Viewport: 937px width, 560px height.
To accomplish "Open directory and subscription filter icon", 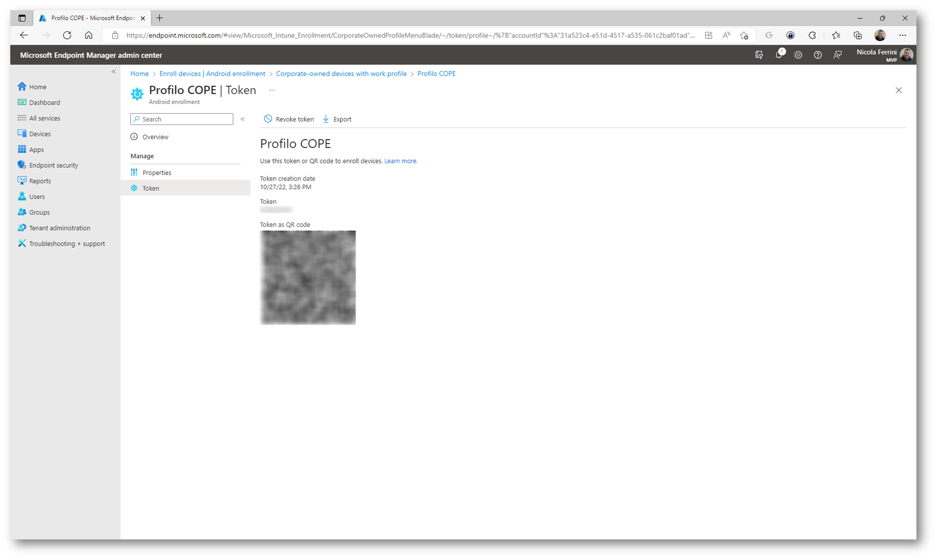I will (x=759, y=55).
